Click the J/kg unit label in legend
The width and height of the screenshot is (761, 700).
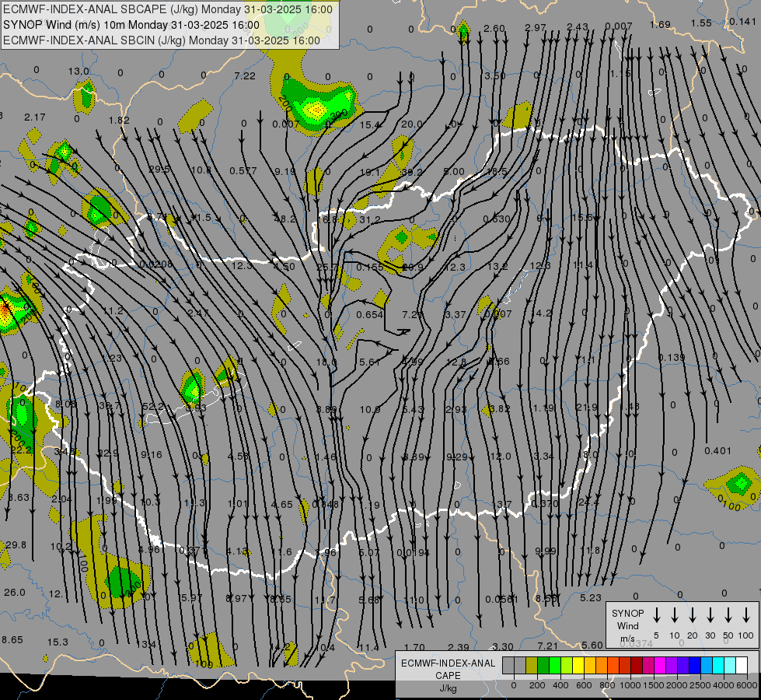(x=448, y=688)
